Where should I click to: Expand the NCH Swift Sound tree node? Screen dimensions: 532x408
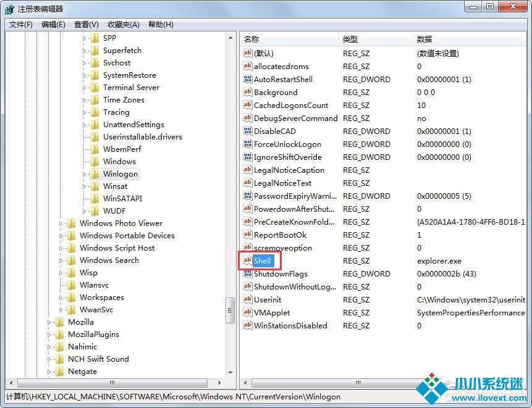pyautogui.click(x=49, y=359)
